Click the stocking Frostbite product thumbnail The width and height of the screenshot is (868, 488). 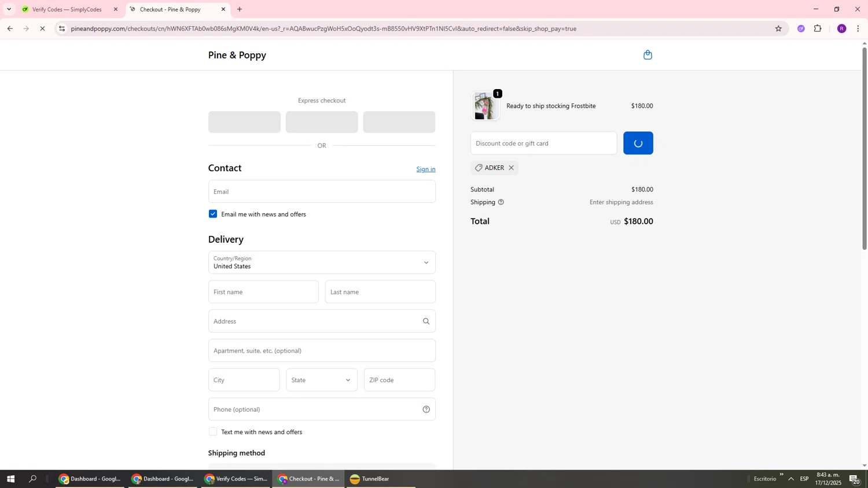(485, 106)
